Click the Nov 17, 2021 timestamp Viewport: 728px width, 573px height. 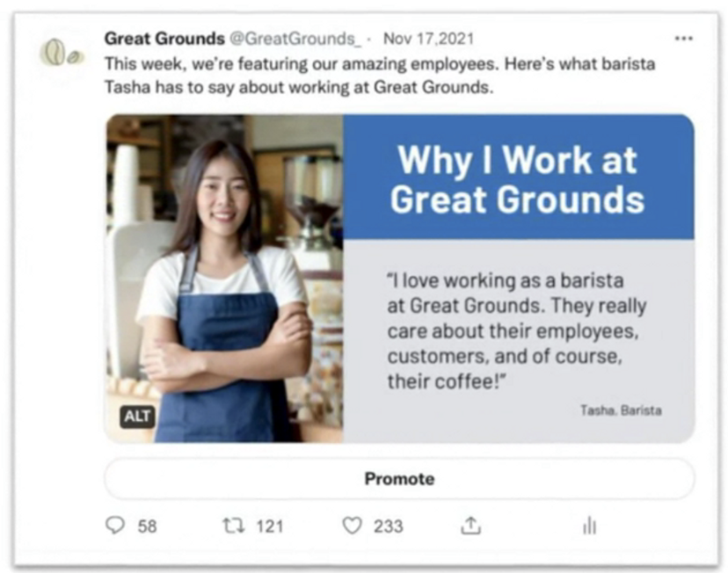pos(428,39)
